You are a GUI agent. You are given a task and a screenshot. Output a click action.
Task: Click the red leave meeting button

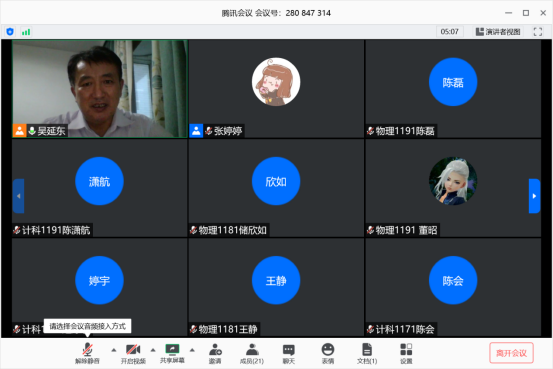click(x=511, y=353)
